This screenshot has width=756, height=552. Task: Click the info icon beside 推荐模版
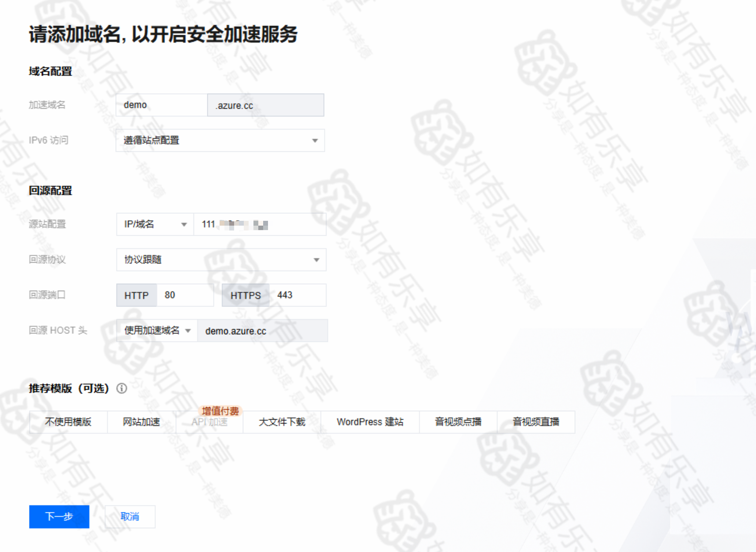pos(122,388)
